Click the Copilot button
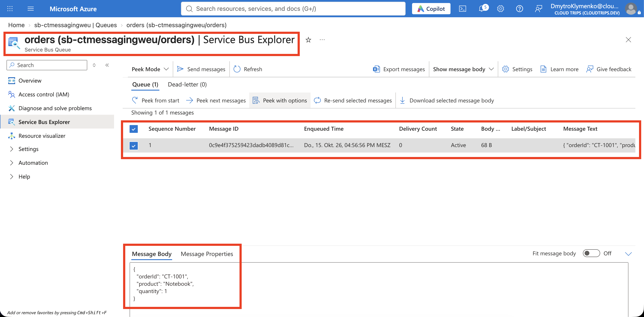This screenshot has height=317, width=644. [431, 9]
